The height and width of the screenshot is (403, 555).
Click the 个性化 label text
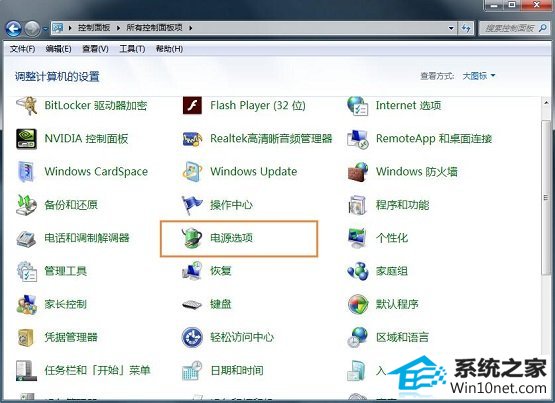(x=392, y=238)
